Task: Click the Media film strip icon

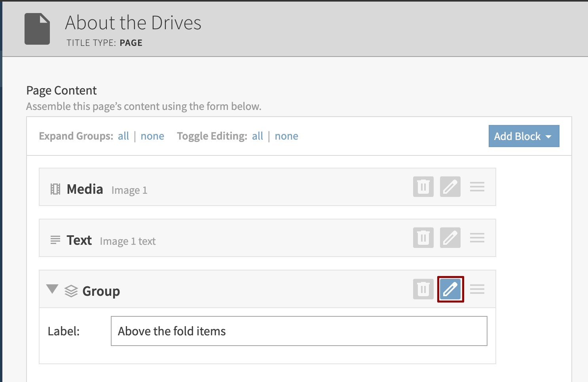Action: (x=55, y=189)
